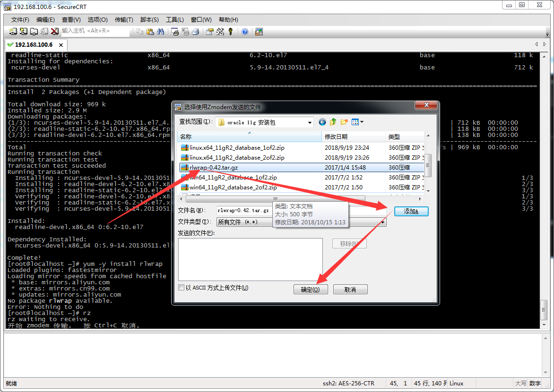Click the next tab arrow at right

545,44
